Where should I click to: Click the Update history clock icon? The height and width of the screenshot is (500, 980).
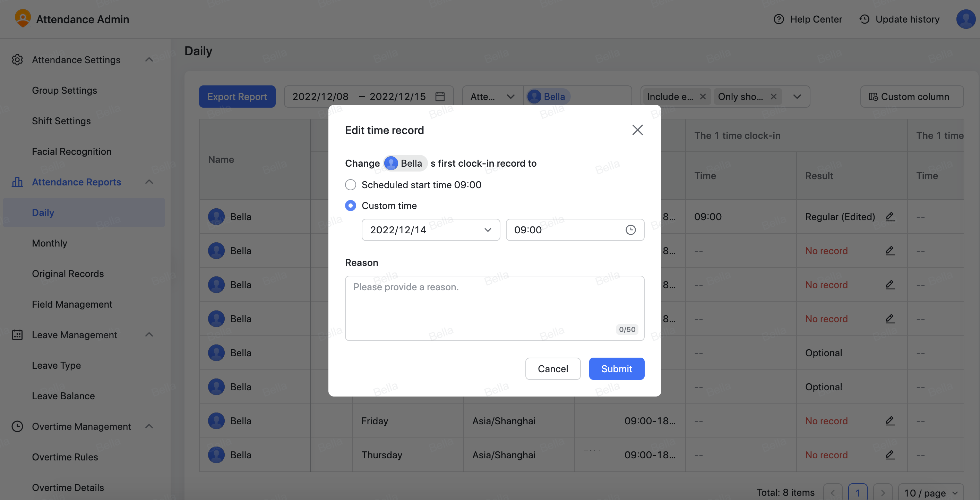864,19
